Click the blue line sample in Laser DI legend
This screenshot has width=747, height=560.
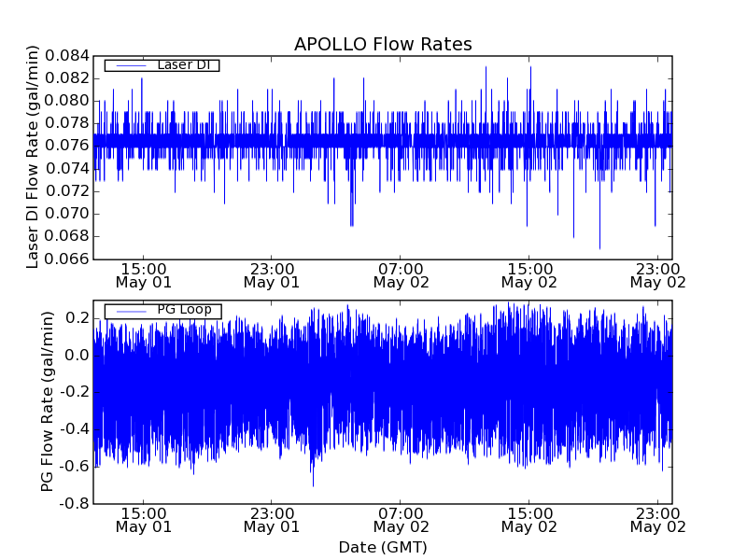(130, 65)
